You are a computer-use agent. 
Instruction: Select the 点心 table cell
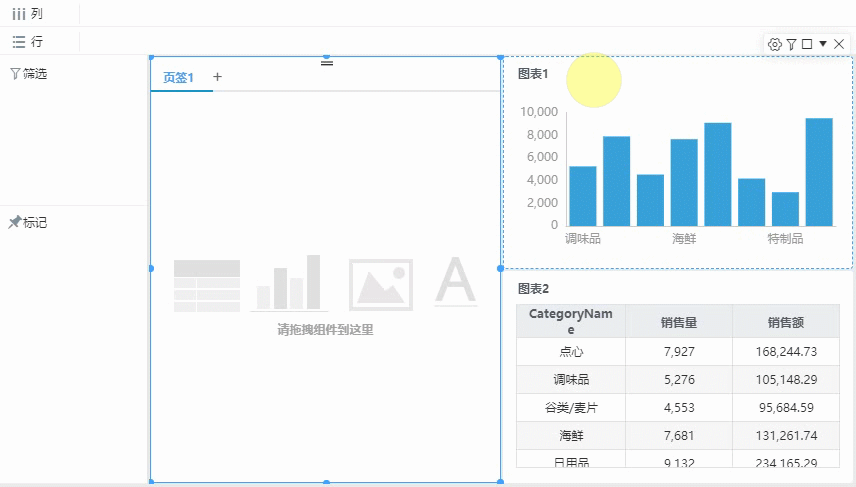[570, 352]
